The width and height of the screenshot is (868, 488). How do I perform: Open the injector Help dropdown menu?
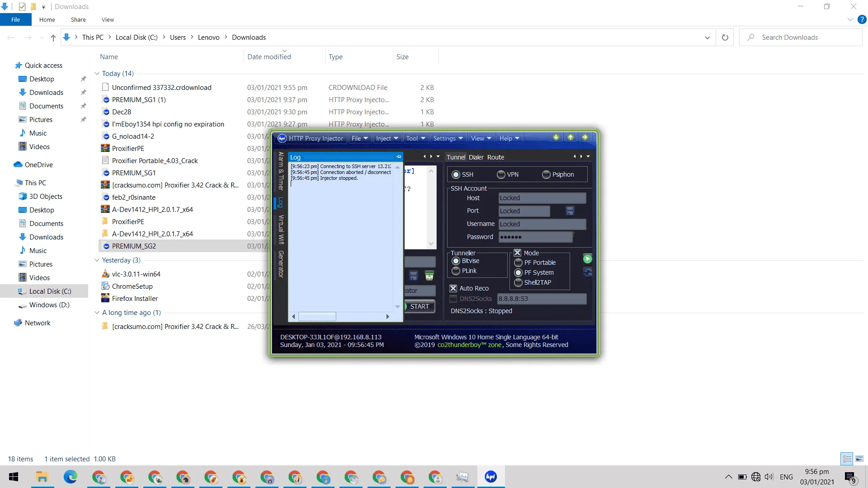tap(509, 138)
